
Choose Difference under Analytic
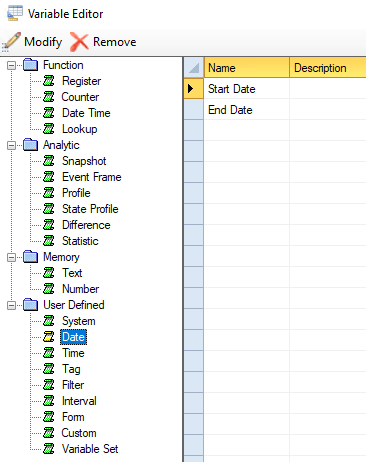86,225
